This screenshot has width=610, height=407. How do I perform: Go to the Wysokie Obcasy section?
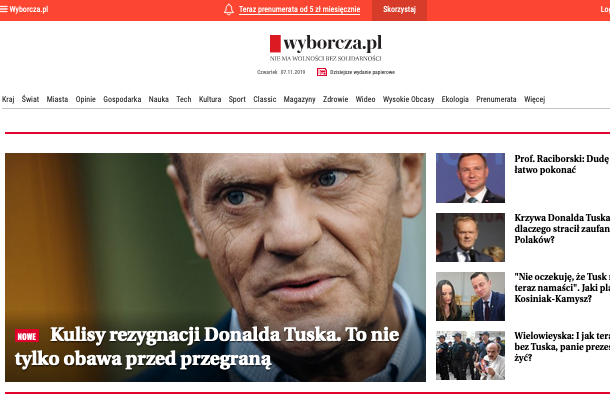pos(408,99)
